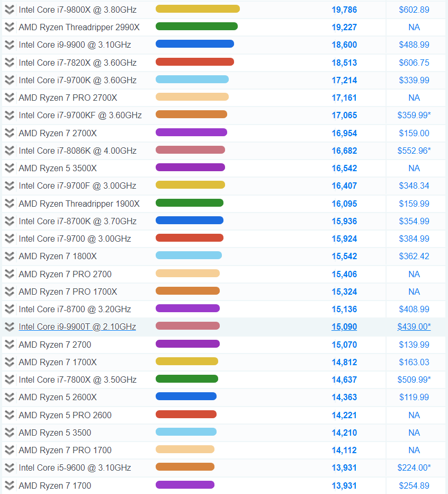Open AMD Ryzen 5 PRO 2600 page
Viewport: 448px width, 494px height.
65,415
